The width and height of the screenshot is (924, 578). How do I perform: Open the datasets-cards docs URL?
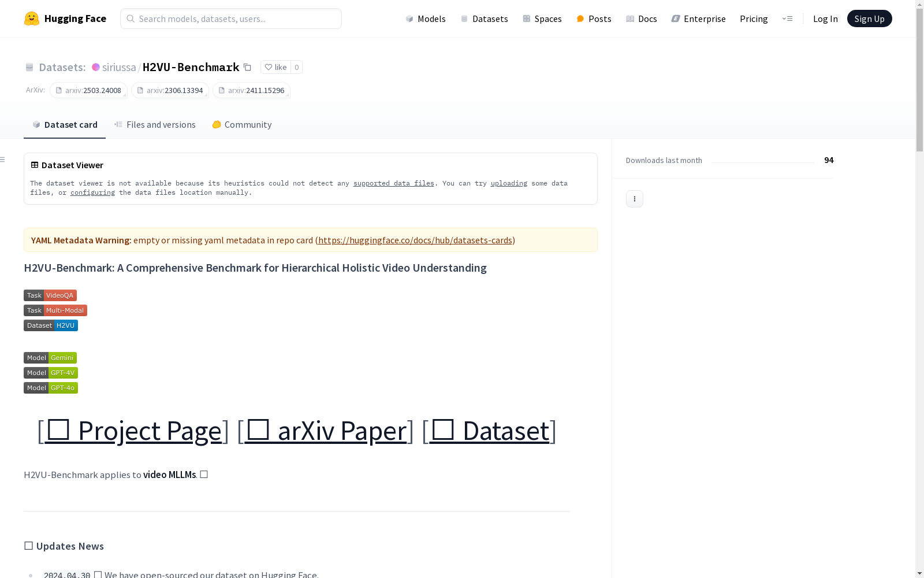415,240
